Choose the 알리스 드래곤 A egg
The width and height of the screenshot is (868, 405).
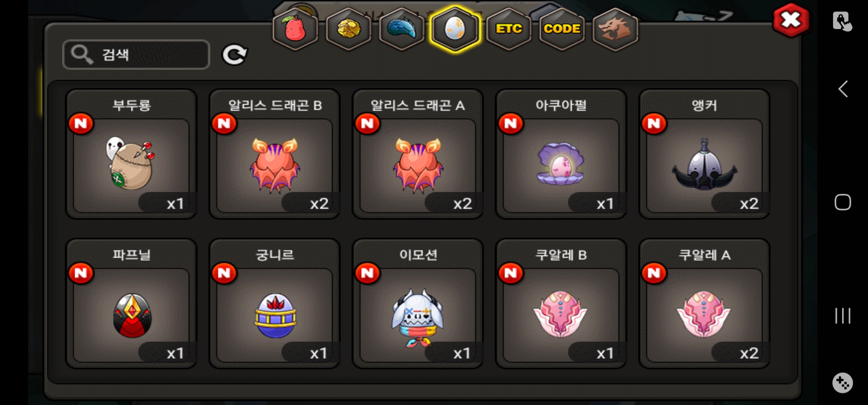tap(418, 154)
